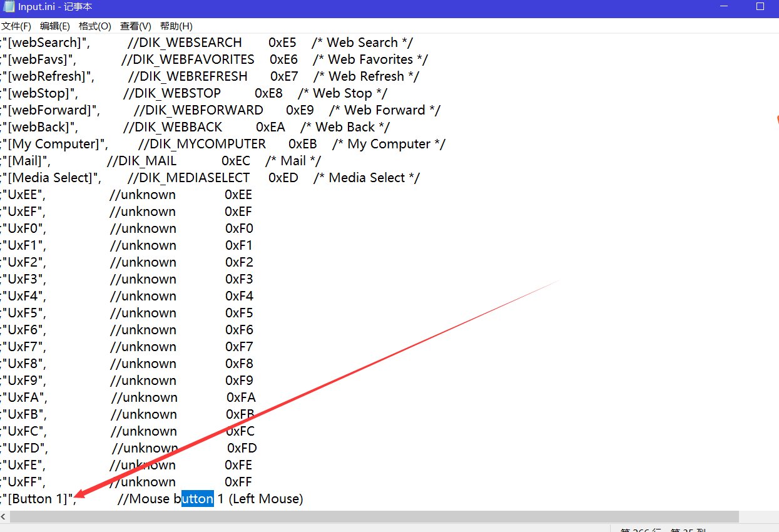
Task: Click the 0xEC hex value on Mail line
Action: (x=236, y=161)
